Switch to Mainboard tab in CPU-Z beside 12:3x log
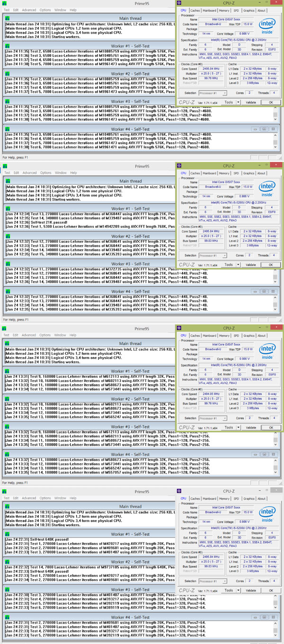Image resolution: width=284 pixels, height=644 pixels. pos(209,173)
